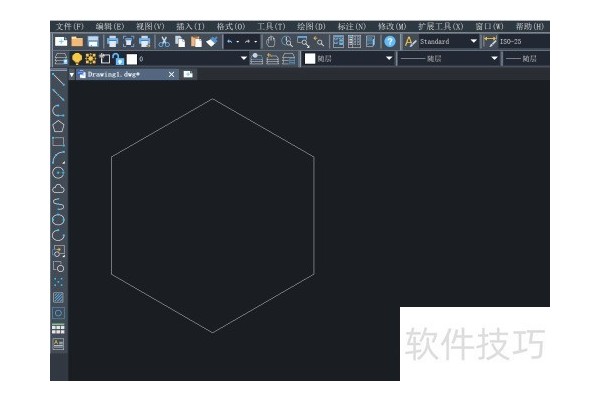The image size is (600, 400).
Task: Select the Hatch fill tool
Action: tap(58, 297)
